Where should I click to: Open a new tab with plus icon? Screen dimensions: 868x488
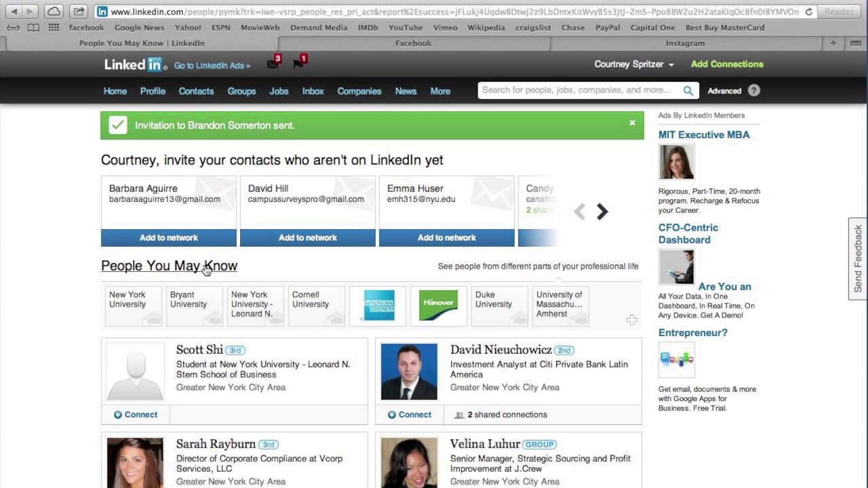(x=833, y=43)
